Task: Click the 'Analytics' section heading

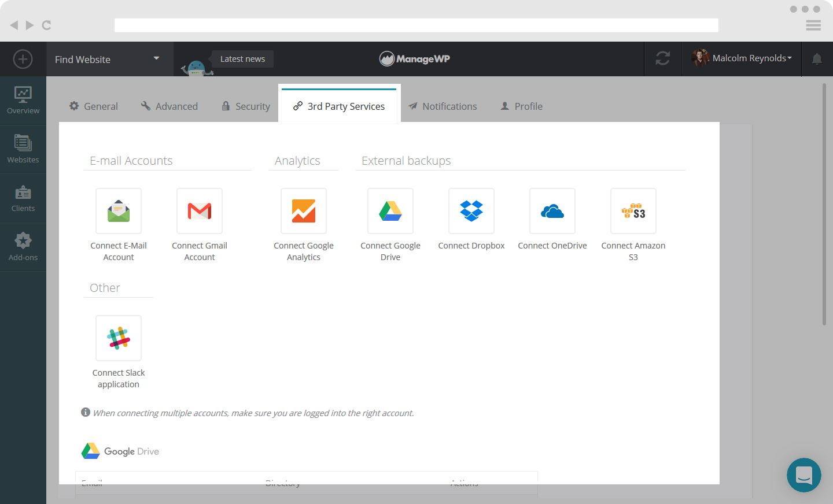Action: point(297,161)
